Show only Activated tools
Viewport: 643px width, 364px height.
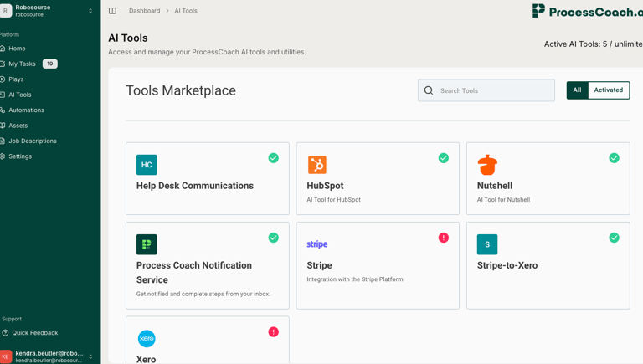(609, 90)
